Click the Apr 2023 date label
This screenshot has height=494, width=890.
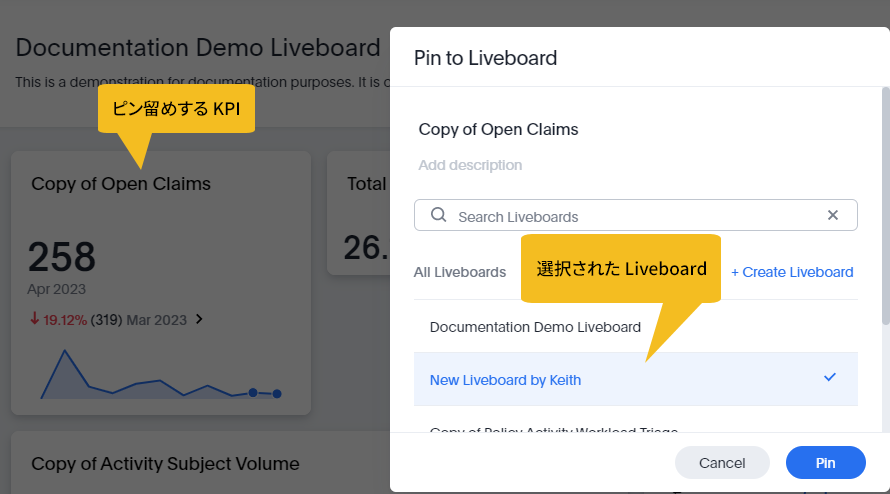click(56, 289)
